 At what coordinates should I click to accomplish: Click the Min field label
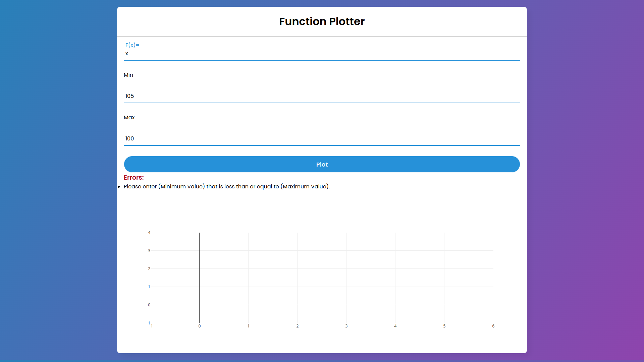128,75
